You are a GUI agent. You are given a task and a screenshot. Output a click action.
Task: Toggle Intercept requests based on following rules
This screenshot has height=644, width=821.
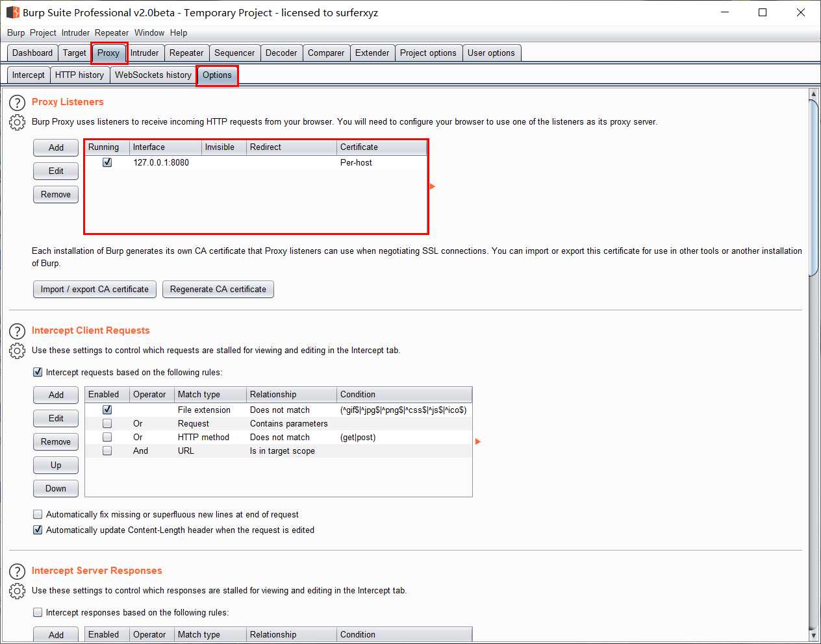tap(38, 372)
